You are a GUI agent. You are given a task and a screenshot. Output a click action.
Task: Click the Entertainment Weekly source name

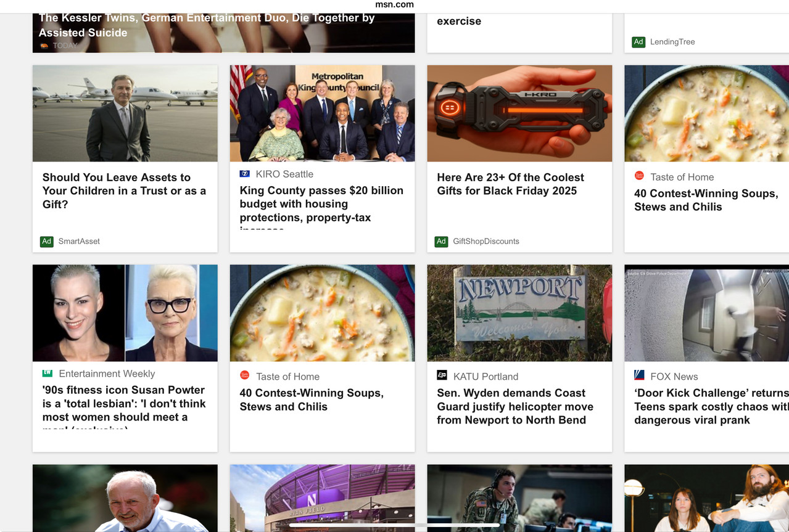point(107,374)
